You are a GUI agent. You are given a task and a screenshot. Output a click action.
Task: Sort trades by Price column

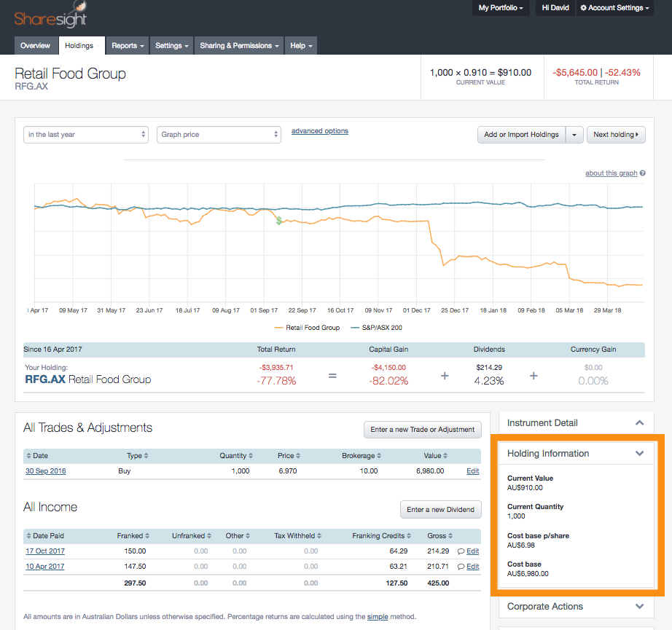pyautogui.click(x=289, y=456)
